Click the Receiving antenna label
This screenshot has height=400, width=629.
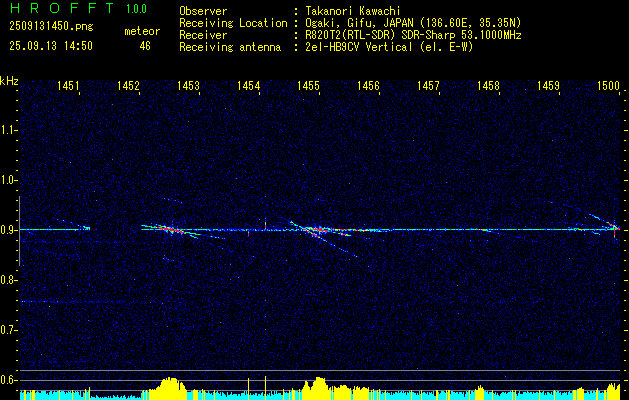click(x=230, y=47)
